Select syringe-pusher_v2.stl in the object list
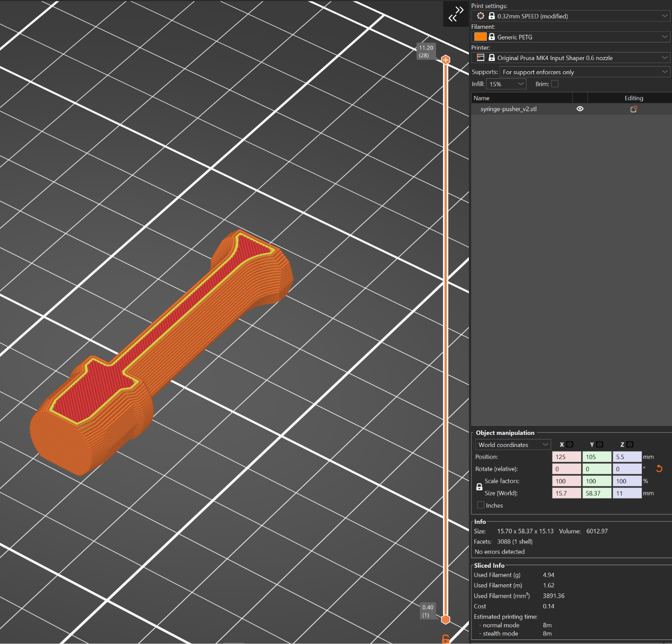This screenshot has height=644, width=672. pyautogui.click(x=508, y=109)
